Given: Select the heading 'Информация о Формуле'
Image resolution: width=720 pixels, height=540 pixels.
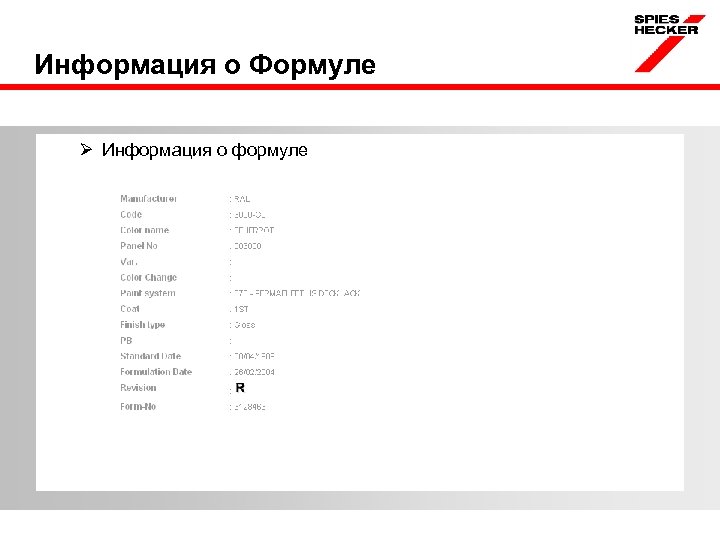Looking at the screenshot, I should click(x=205, y=64).
